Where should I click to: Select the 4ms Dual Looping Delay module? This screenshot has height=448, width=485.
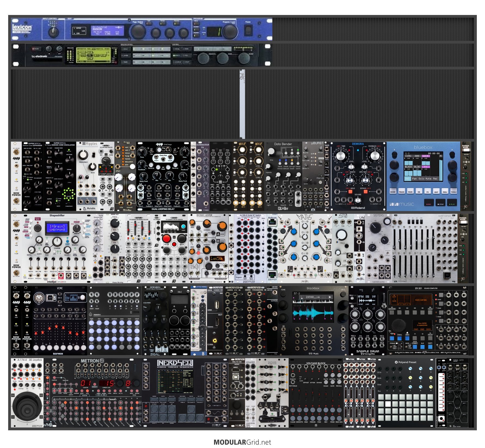click(x=163, y=176)
